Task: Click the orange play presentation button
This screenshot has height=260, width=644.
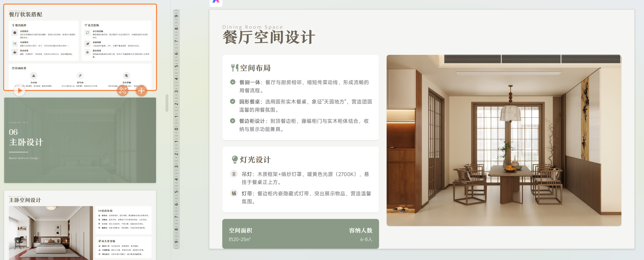Action: tap(20, 91)
